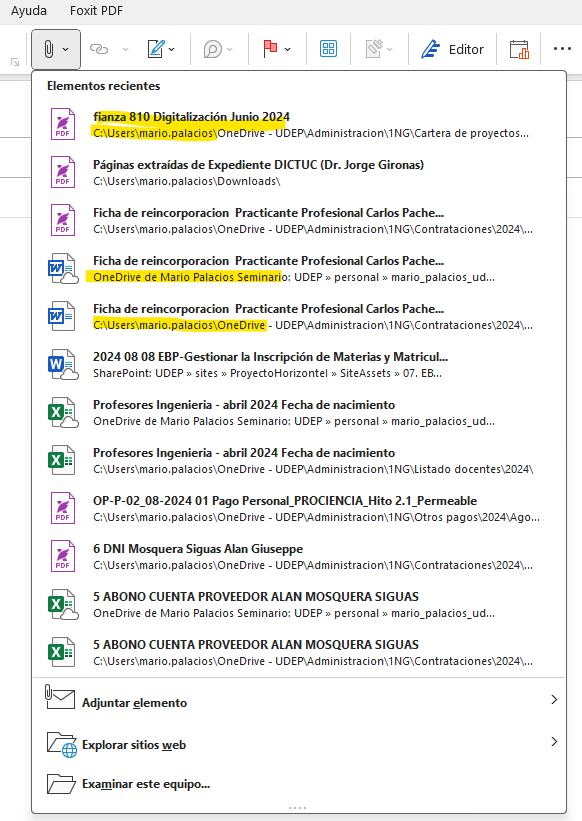Open the three-dot more options menu
582x821 pixels.
tap(562, 49)
